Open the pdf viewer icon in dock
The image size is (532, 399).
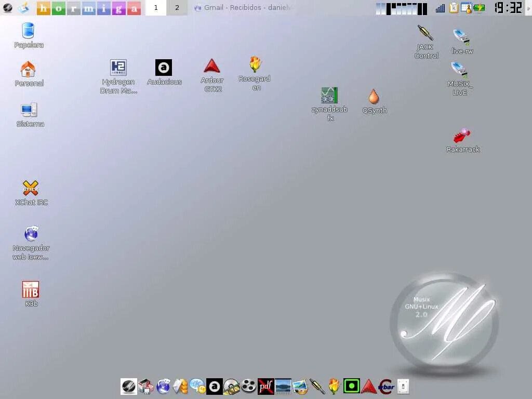[x=265, y=387]
